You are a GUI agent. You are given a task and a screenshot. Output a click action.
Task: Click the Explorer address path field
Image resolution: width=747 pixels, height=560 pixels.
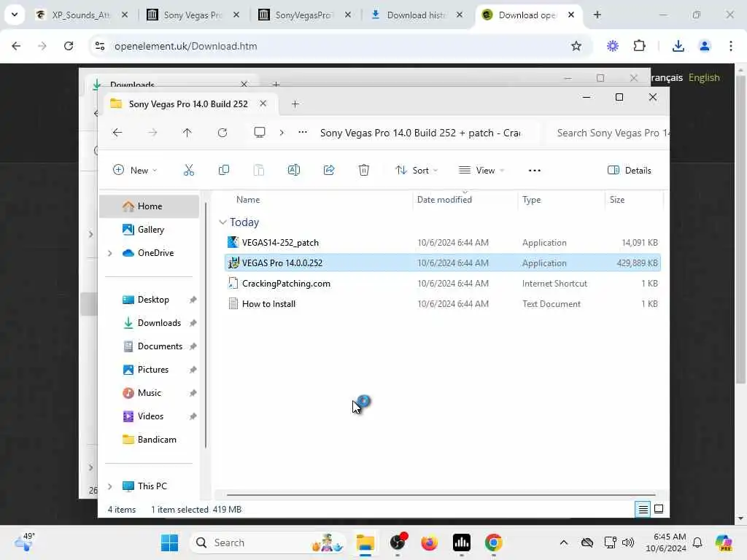coord(420,133)
